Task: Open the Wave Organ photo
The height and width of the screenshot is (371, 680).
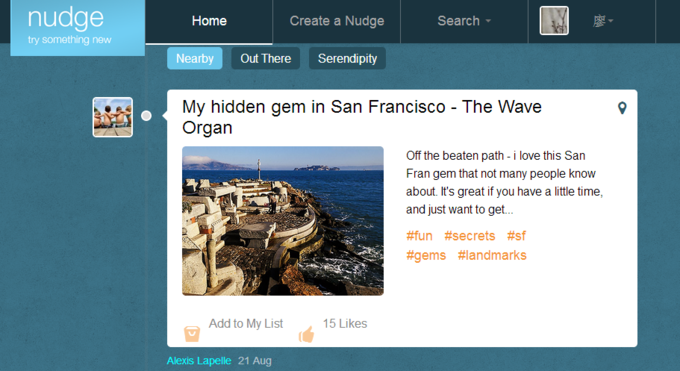Action: (x=283, y=221)
